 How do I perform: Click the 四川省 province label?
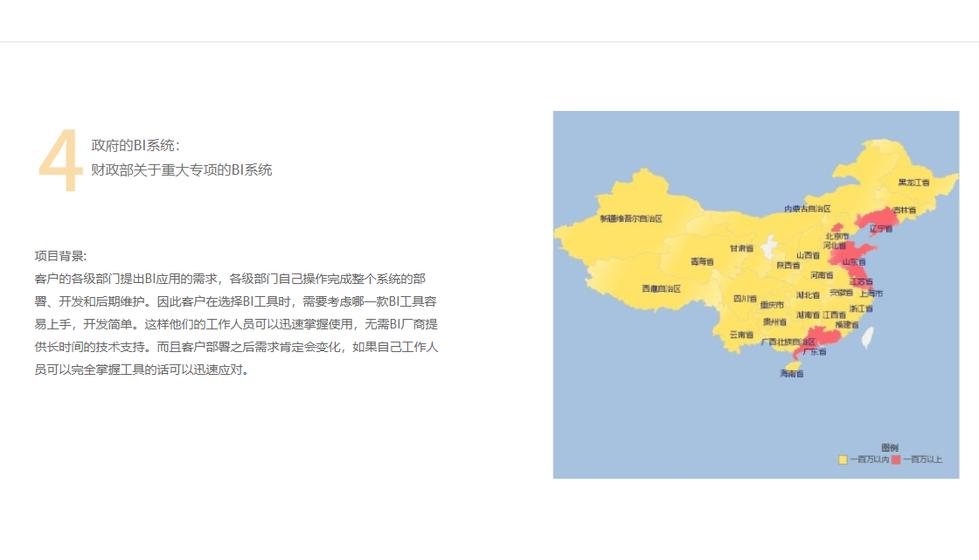click(x=745, y=298)
